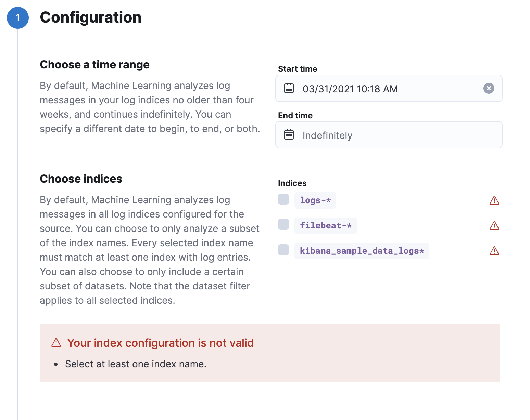530x420 pixels.
Task: Open the End time Indefinitely picker
Action: [x=377, y=135]
